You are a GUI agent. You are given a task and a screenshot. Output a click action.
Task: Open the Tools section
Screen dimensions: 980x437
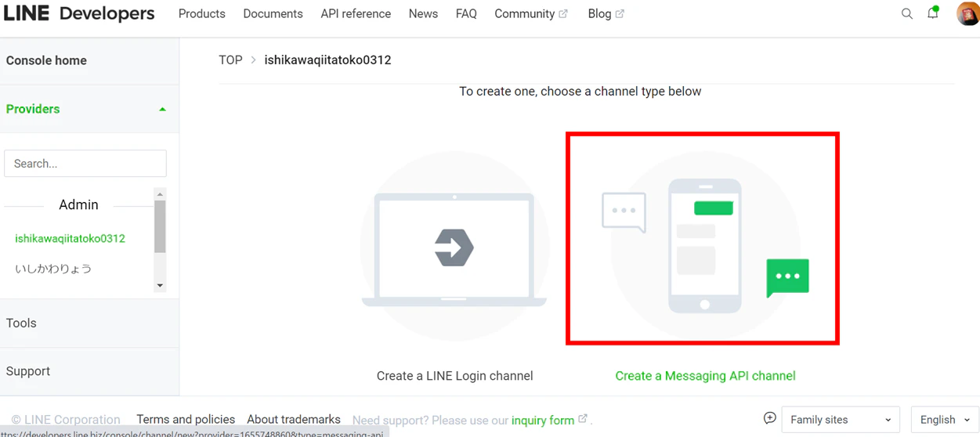point(21,323)
